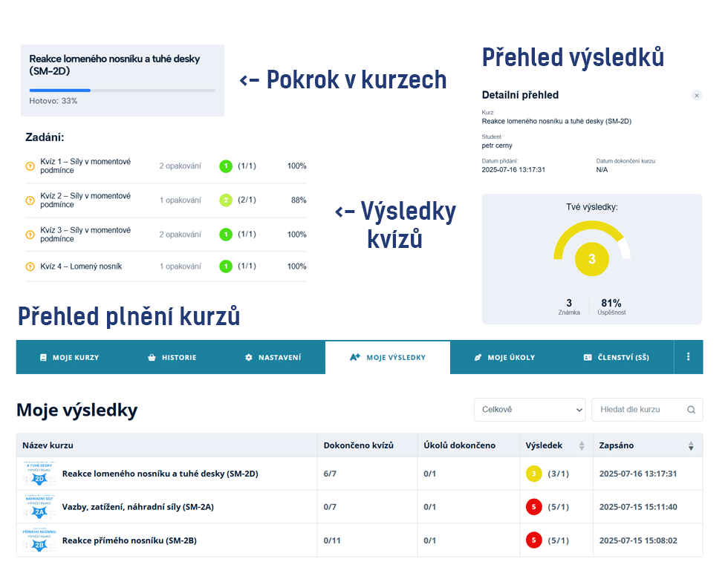Click the course progress bar at 33%
This screenshot has height=579, width=728.
[122, 91]
